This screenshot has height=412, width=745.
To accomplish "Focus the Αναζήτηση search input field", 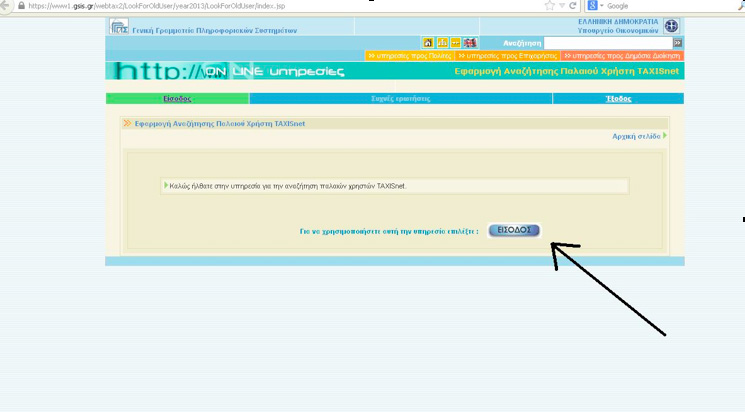I will point(607,43).
